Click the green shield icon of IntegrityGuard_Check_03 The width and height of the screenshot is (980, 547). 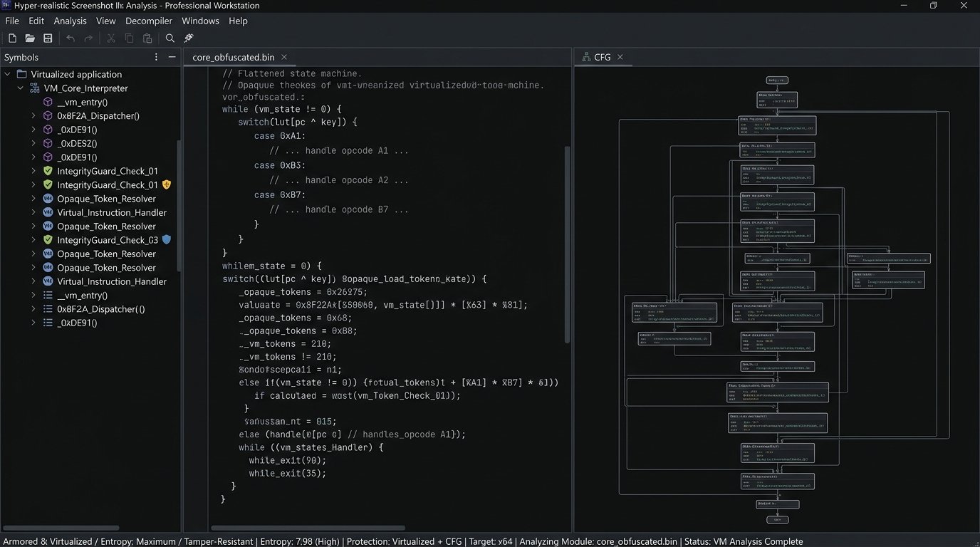pos(48,240)
